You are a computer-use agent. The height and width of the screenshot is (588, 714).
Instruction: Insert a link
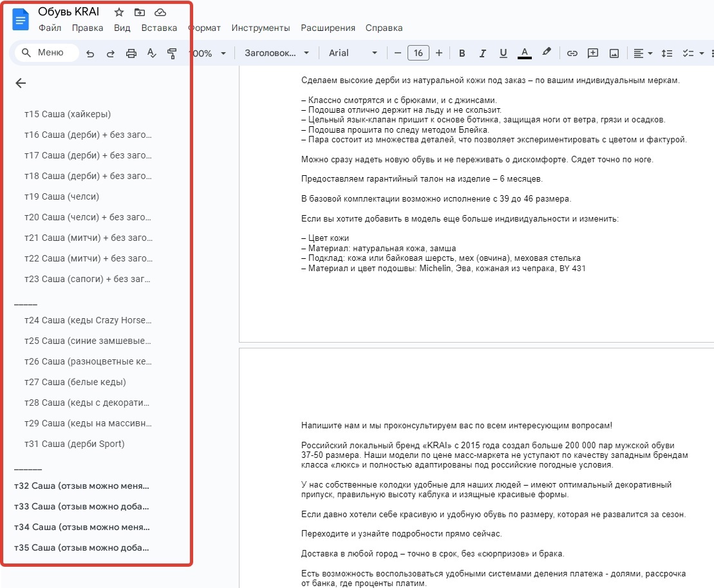(572, 53)
